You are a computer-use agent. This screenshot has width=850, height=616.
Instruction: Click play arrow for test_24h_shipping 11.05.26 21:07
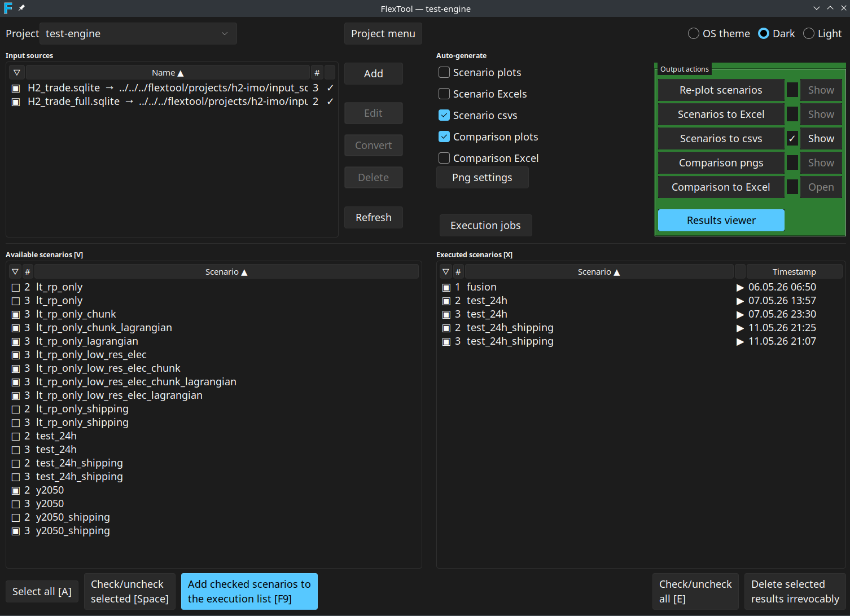pos(740,342)
